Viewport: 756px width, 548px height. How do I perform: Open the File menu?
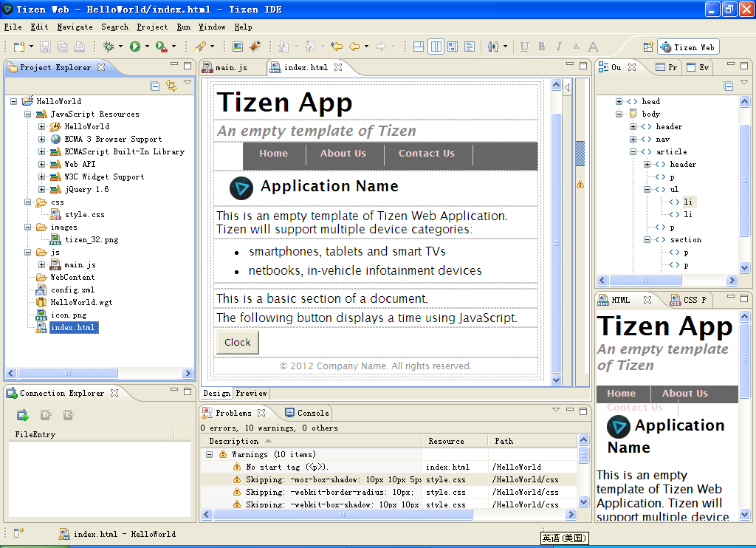tap(13, 27)
